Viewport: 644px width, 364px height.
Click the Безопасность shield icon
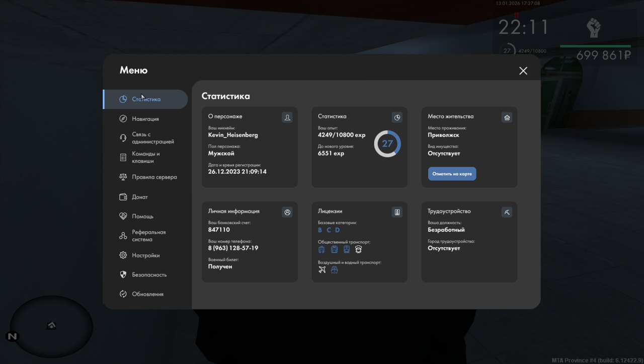click(123, 274)
